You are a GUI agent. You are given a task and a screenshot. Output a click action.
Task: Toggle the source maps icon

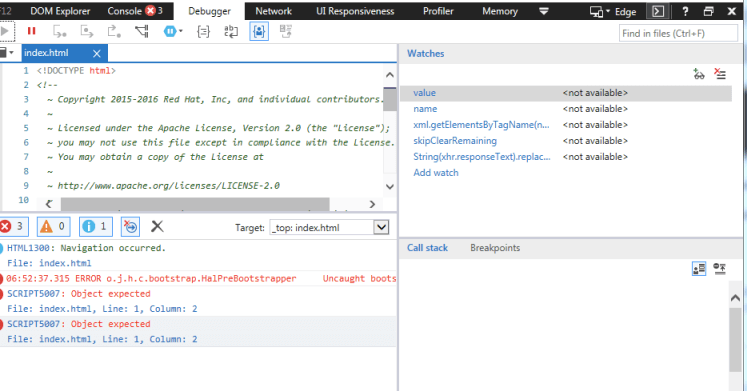tap(286, 32)
